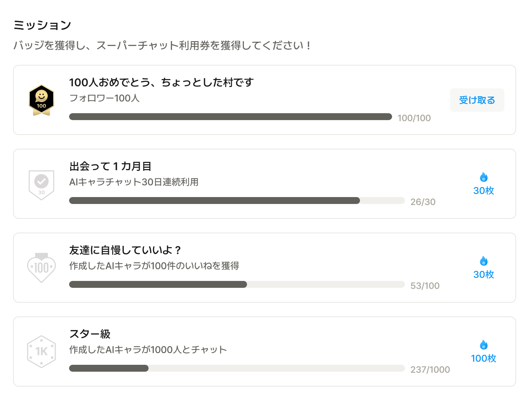Click the 26/30 streak progress bar
The height and width of the screenshot is (410, 532).
pos(237,201)
